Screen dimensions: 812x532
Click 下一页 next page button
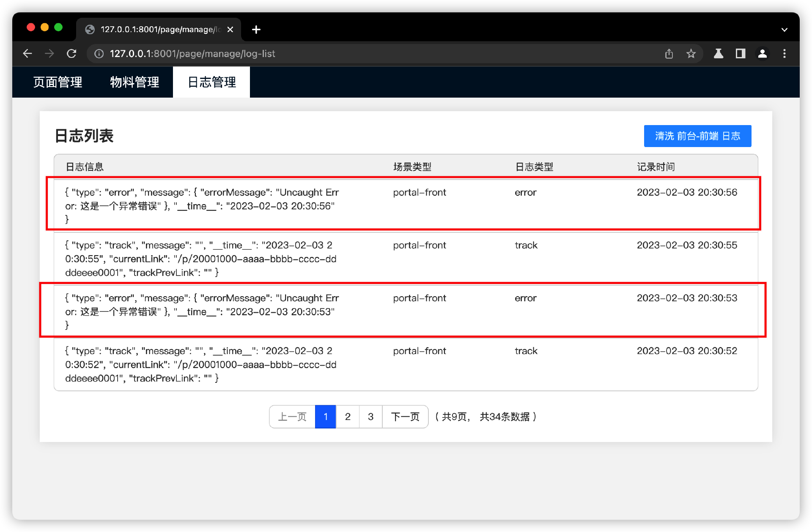tap(405, 417)
